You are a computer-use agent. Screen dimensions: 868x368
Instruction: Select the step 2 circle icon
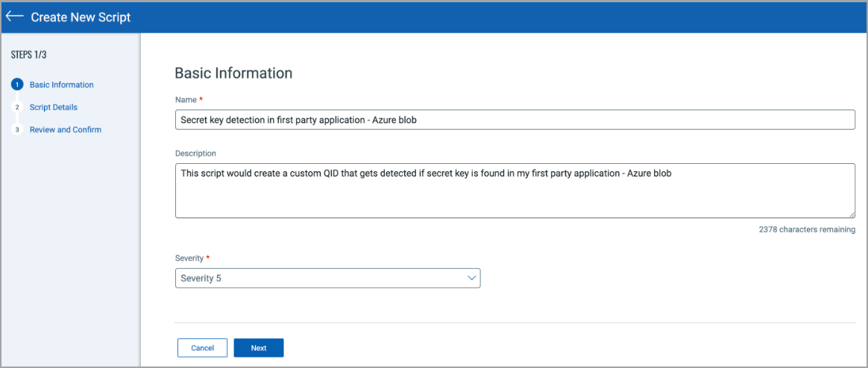(16, 107)
